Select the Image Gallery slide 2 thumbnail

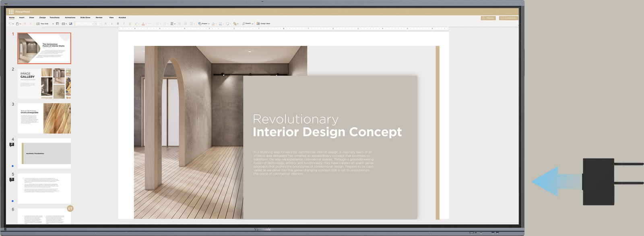coord(44,83)
